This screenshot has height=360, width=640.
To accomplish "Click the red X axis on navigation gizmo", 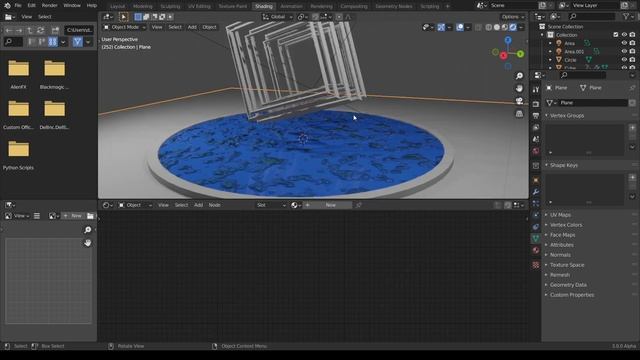I will point(504,56).
